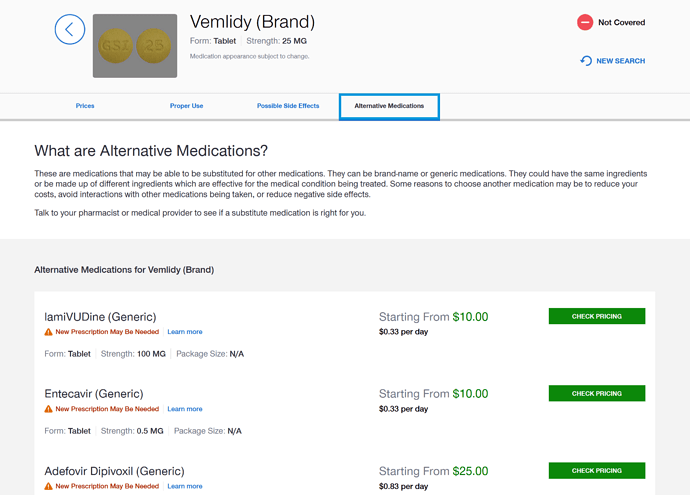Image resolution: width=690 pixels, height=495 pixels.
Task: Open the Proper Use tab
Action: pyautogui.click(x=187, y=106)
